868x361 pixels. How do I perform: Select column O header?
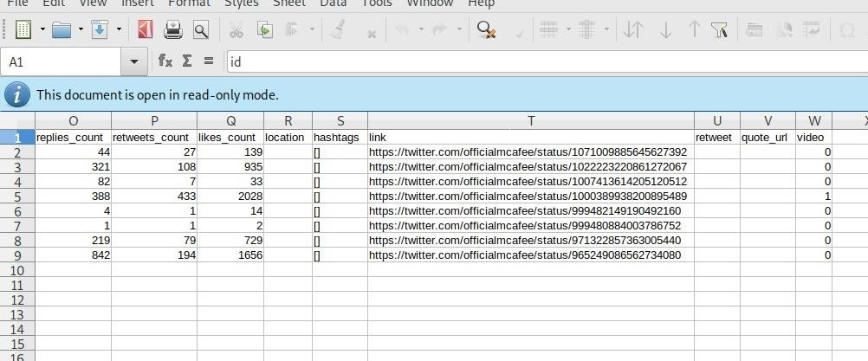[73, 120]
